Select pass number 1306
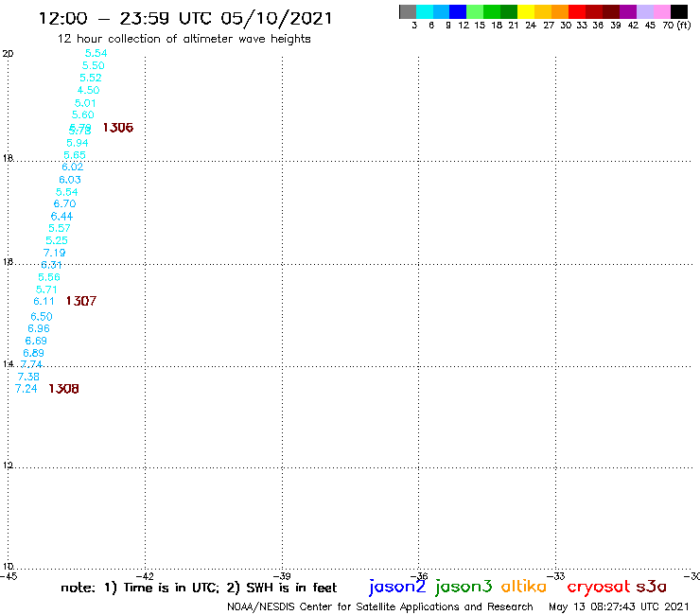The height and width of the screenshot is (615, 700). point(118,128)
